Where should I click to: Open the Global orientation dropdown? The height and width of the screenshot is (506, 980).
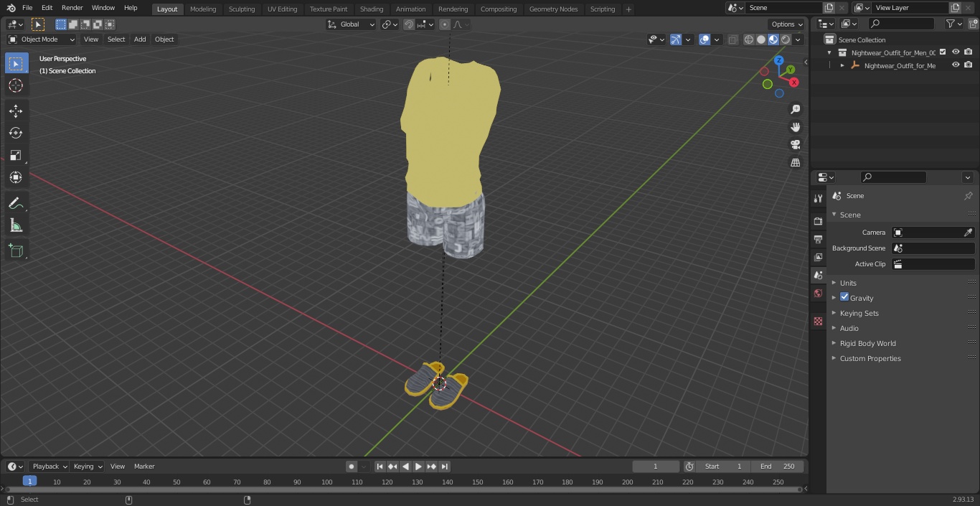(352, 24)
